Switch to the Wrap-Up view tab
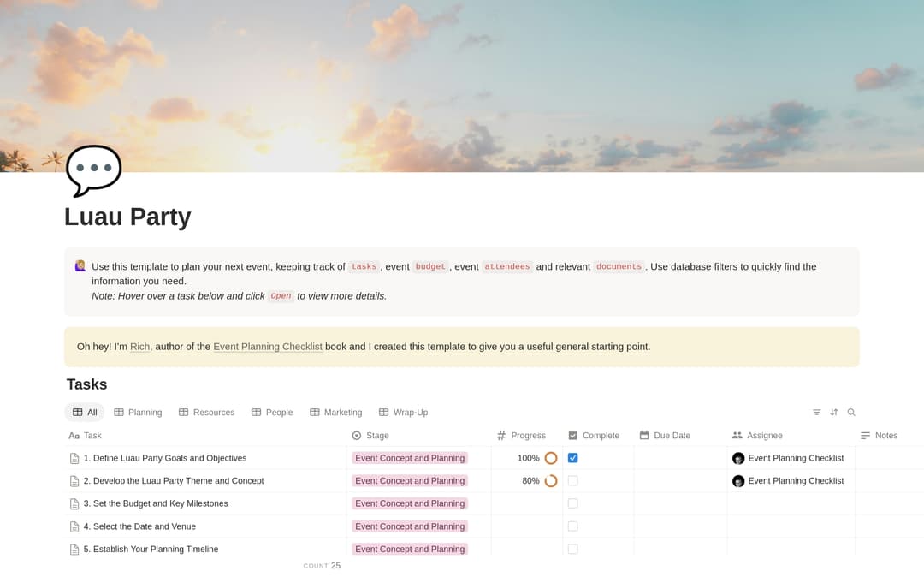 tap(403, 413)
